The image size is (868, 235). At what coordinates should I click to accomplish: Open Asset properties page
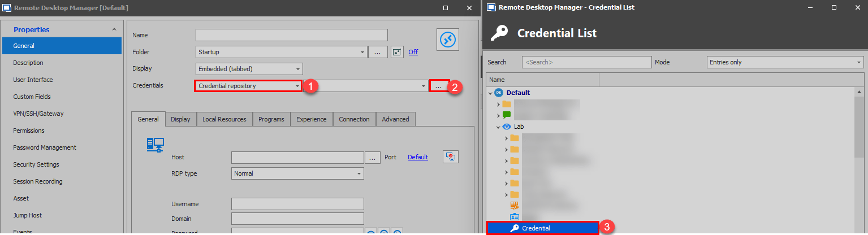tap(62, 198)
